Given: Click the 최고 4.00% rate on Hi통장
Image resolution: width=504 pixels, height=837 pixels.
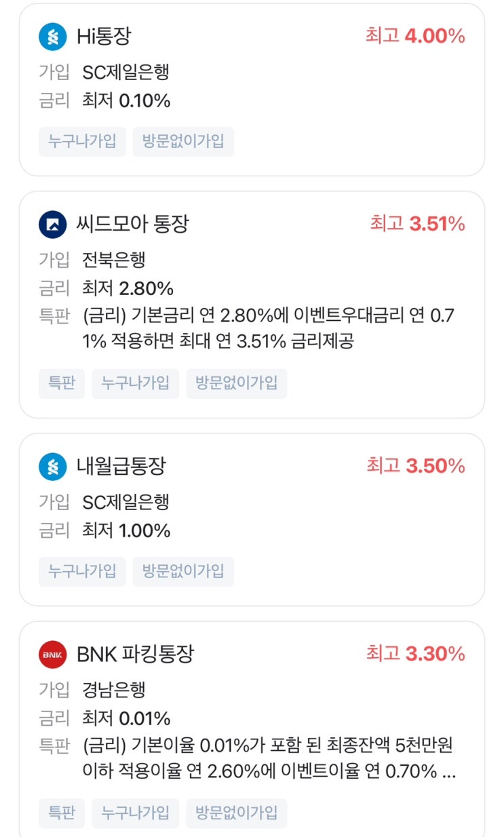Looking at the screenshot, I should click(415, 37).
